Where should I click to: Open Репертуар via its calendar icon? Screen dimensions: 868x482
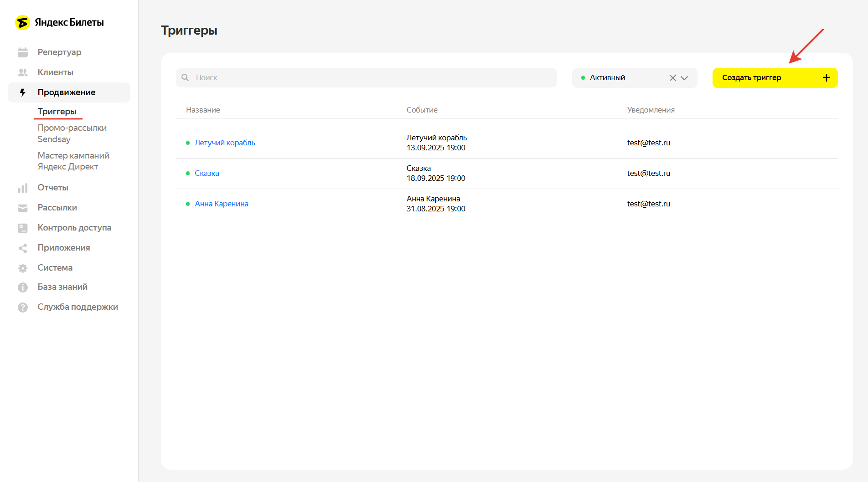(23, 52)
